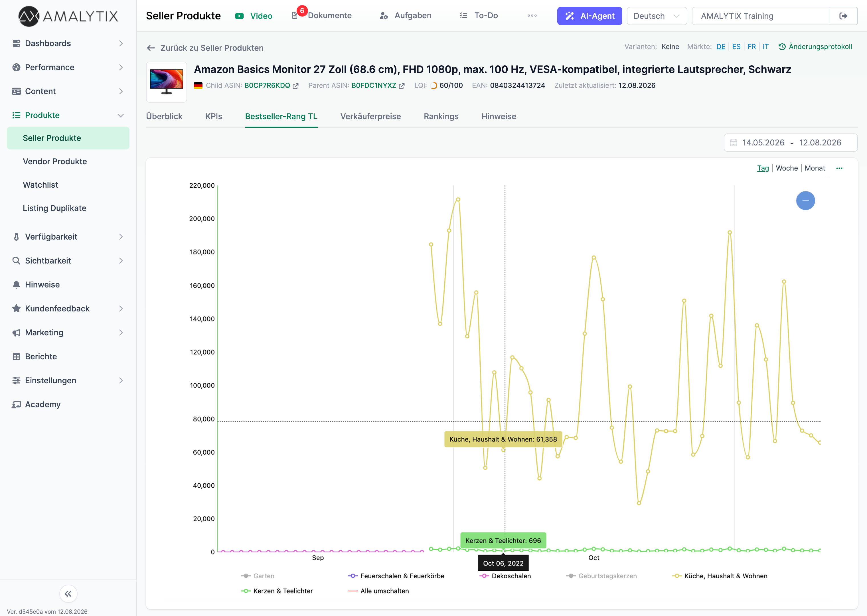Viewport: 867px width, 616px height.
Task: Open the date range 14.05.2026 - 12.08.2026
Action: (791, 143)
